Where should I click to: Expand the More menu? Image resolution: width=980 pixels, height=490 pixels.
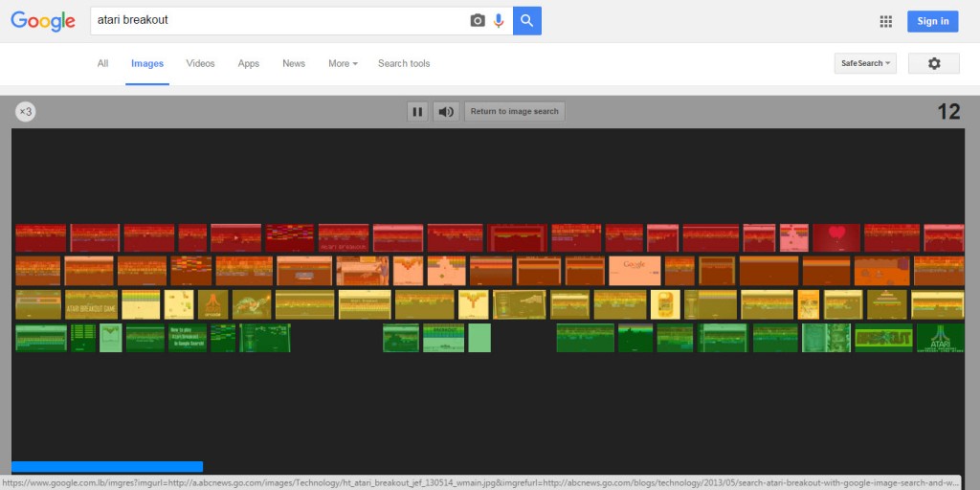click(x=344, y=63)
